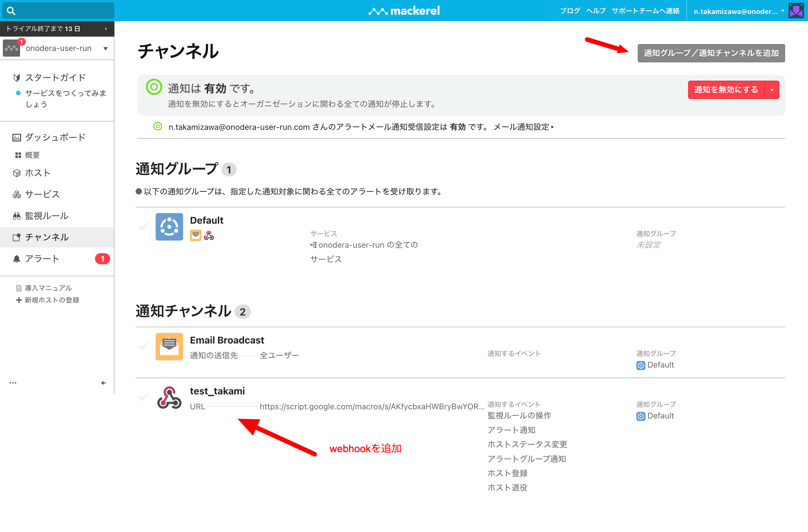This screenshot has width=808, height=532.
Task: Expand the onodera-user-run organization dropdown
Action: tap(106, 49)
